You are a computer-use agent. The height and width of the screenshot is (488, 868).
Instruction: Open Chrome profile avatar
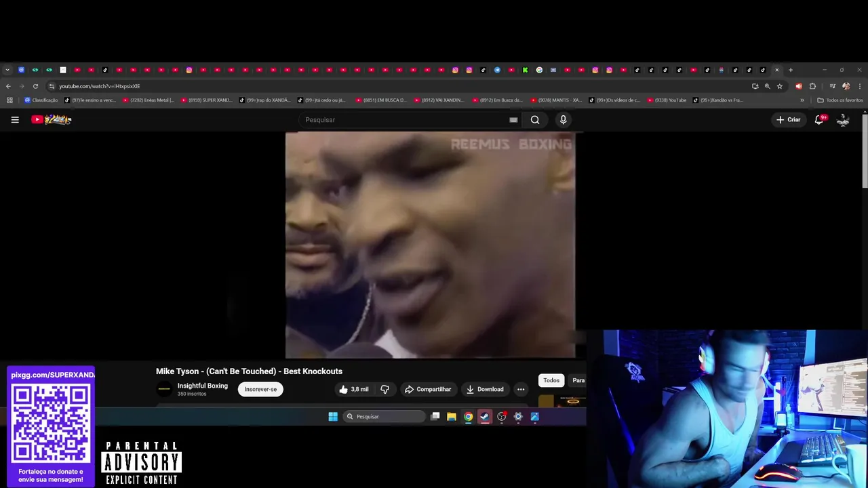(846, 86)
